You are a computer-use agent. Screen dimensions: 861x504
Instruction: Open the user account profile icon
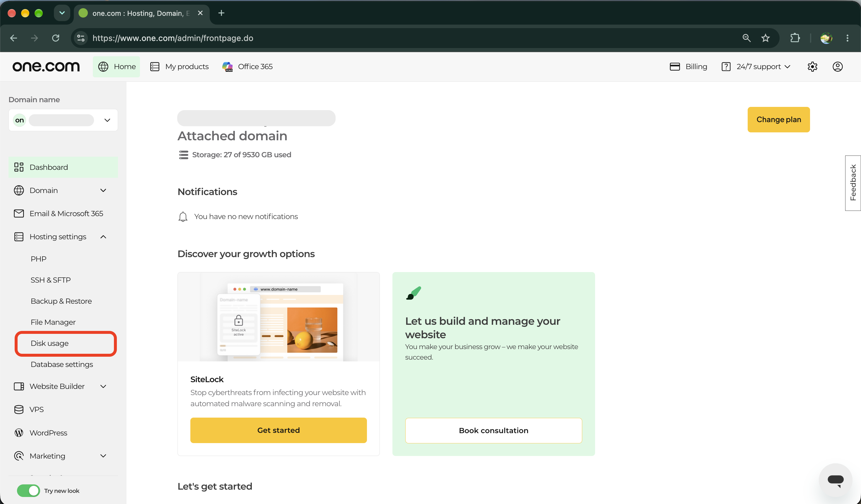[838, 67]
